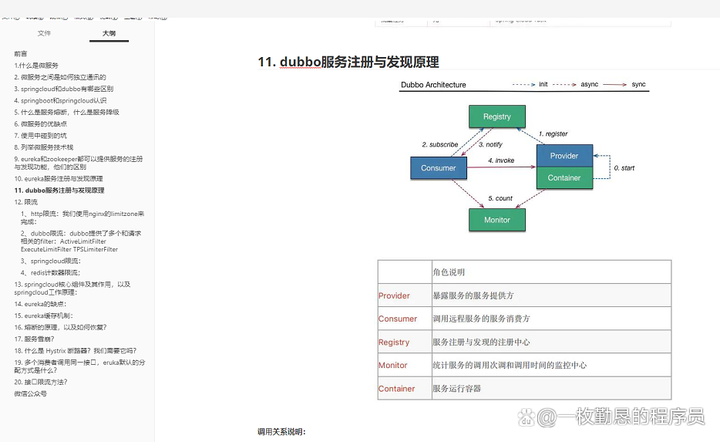This screenshot has width=720, height=442.
Task: Open 18. 什么是 Hystrix 断路器 outline item
Action: tap(75, 351)
